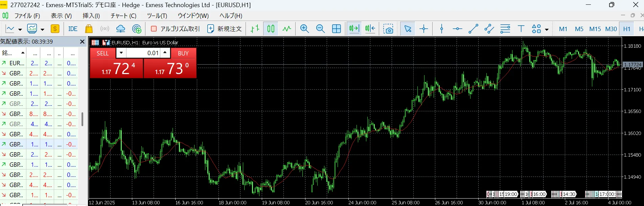644x206 pixels.
Task: Expand the new chart dropdown arrow
Action: pyautogui.click(x=20, y=29)
